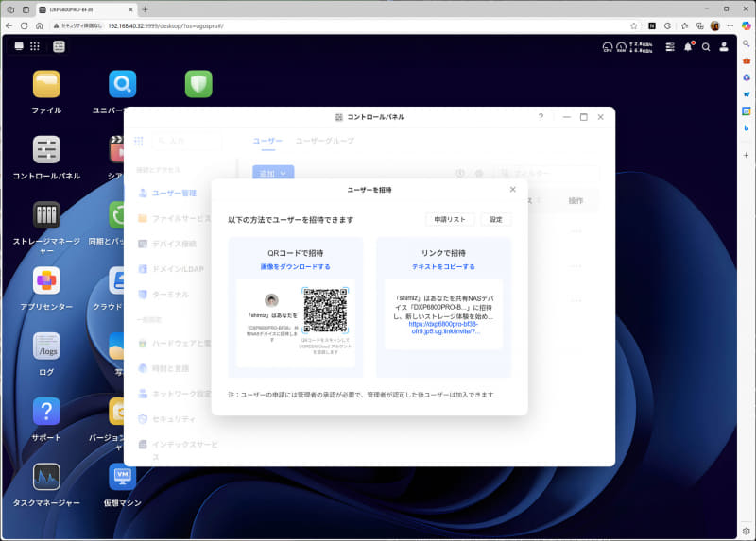
Task: Open the コントロールパネル desktop icon
Action: [46, 150]
